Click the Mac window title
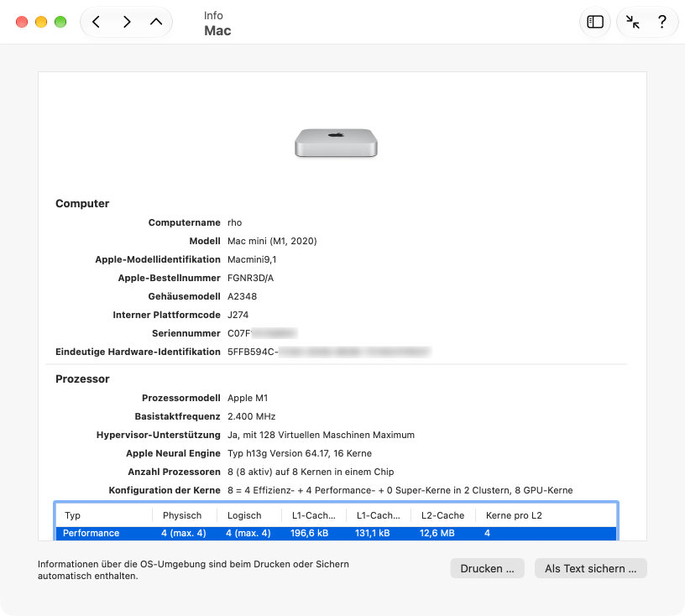 (217, 30)
